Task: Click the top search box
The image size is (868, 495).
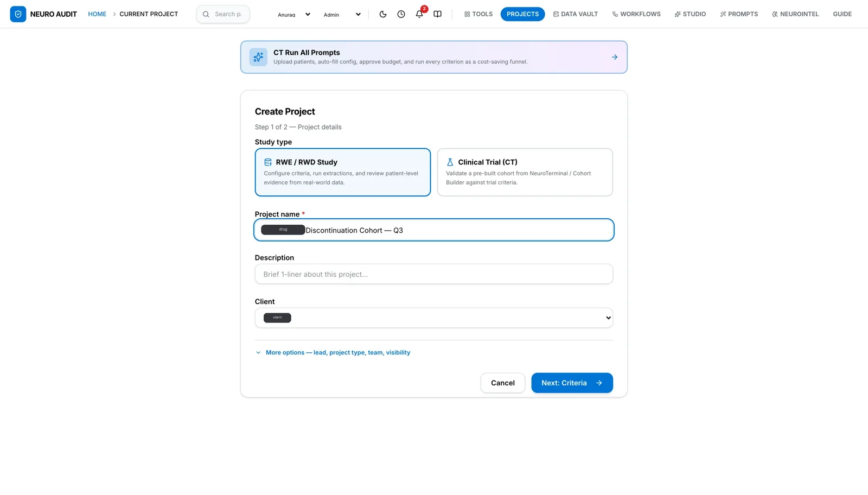Action: point(223,14)
